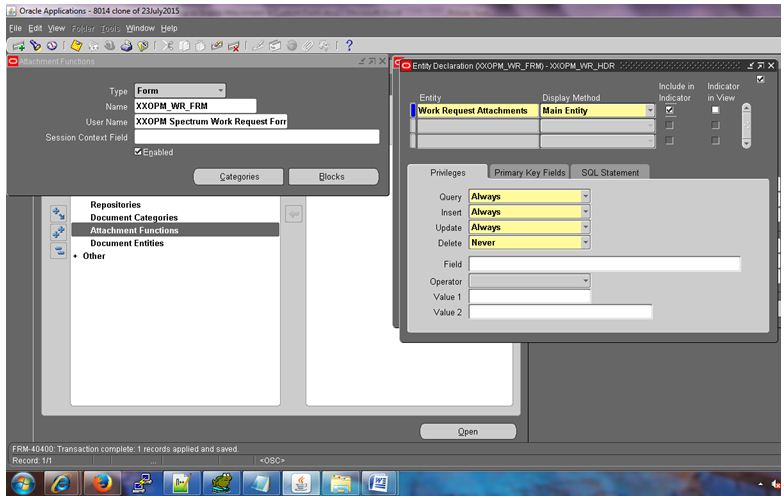The height and width of the screenshot is (498, 784).
Task: Click the Windows Start button
Action: pyautogui.click(x=23, y=484)
